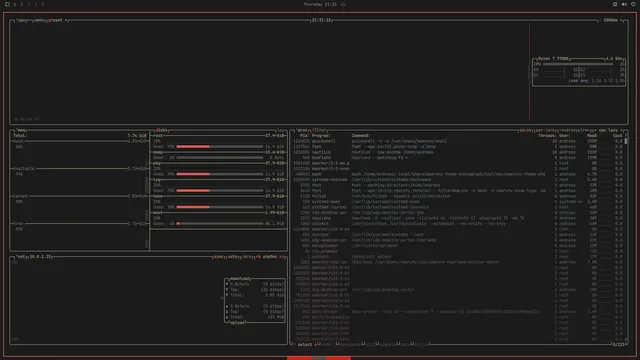The image size is (640, 360).
Task: Switch to workspace 2 in the top bar
Action: pyautogui.click(x=22, y=4)
